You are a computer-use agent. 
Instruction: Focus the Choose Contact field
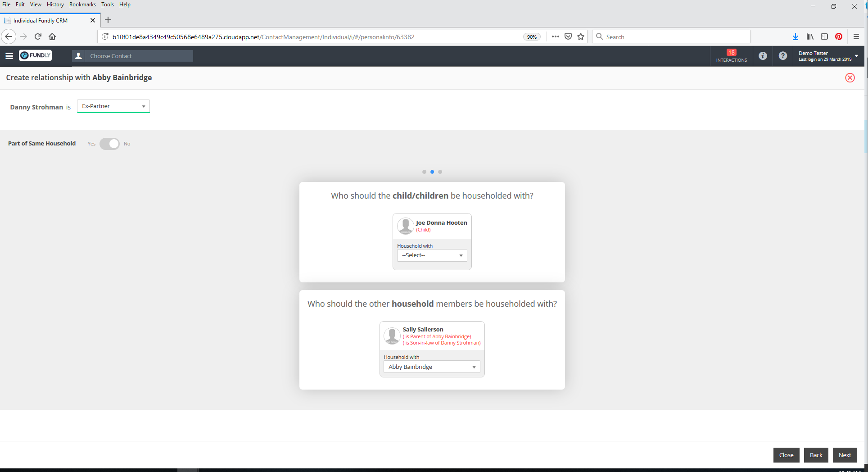point(139,56)
